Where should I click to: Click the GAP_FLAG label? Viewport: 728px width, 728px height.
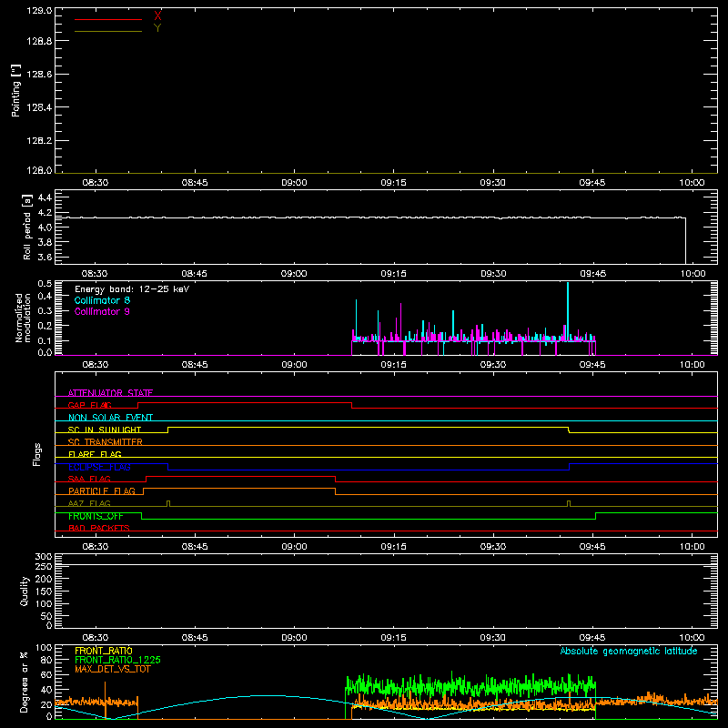tap(89, 405)
